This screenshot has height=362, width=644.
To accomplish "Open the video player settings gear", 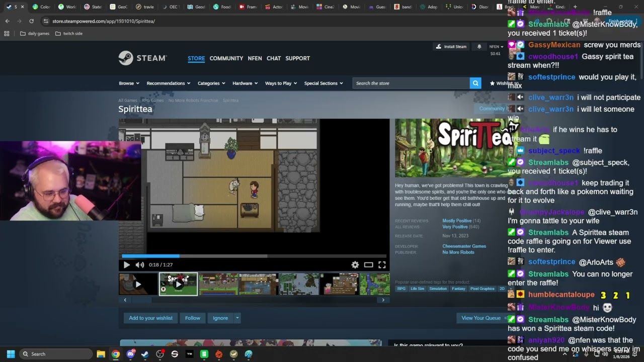I will [x=355, y=265].
